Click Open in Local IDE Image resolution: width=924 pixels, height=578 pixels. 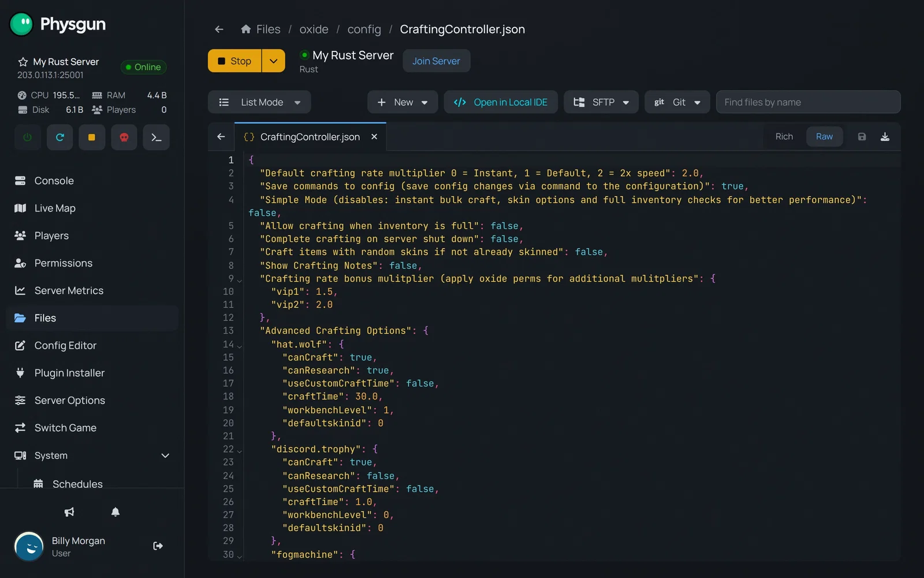pyautogui.click(x=501, y=102)
